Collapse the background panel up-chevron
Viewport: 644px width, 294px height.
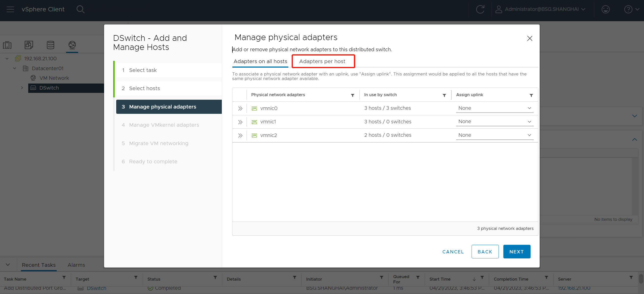point(635,140)
